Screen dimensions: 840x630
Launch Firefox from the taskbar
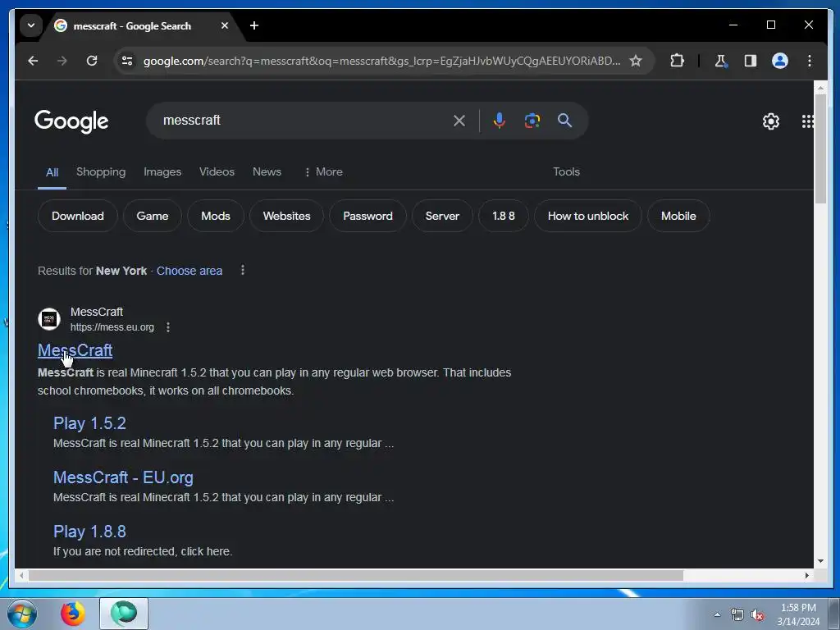pyautogui.click(x=73, y=614)
